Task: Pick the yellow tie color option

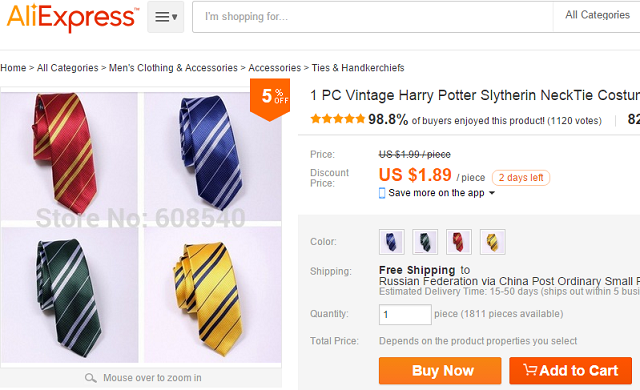Action: click(492, 242)
